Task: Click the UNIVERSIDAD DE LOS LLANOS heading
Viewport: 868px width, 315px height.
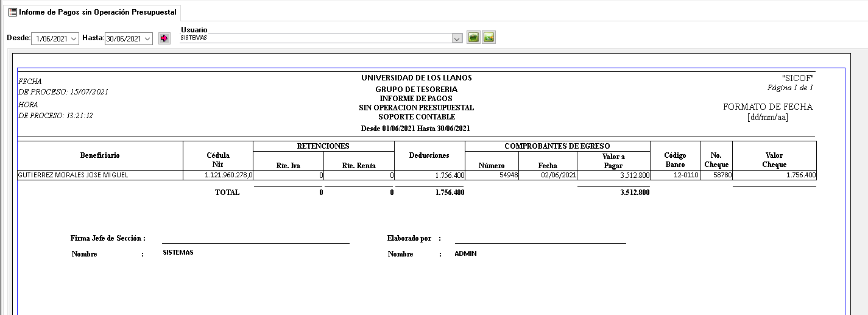Action: pyautogui.click(x=417, y=78)
